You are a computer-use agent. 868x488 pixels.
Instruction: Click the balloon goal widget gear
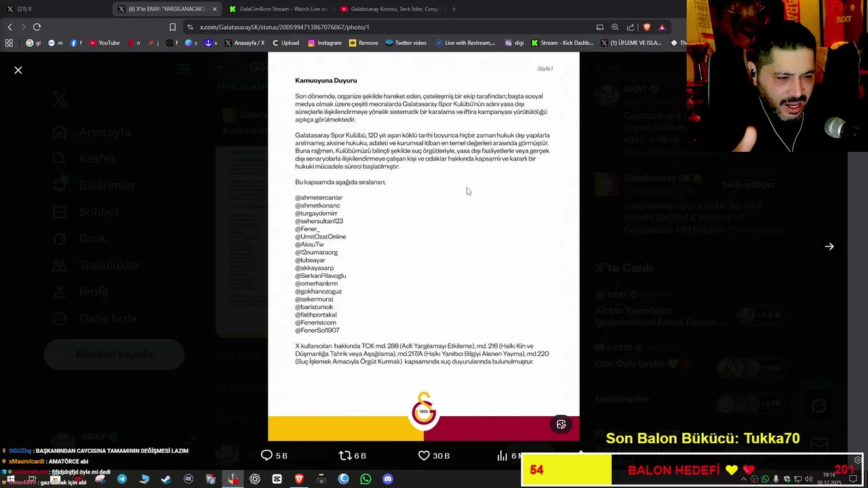858,460
